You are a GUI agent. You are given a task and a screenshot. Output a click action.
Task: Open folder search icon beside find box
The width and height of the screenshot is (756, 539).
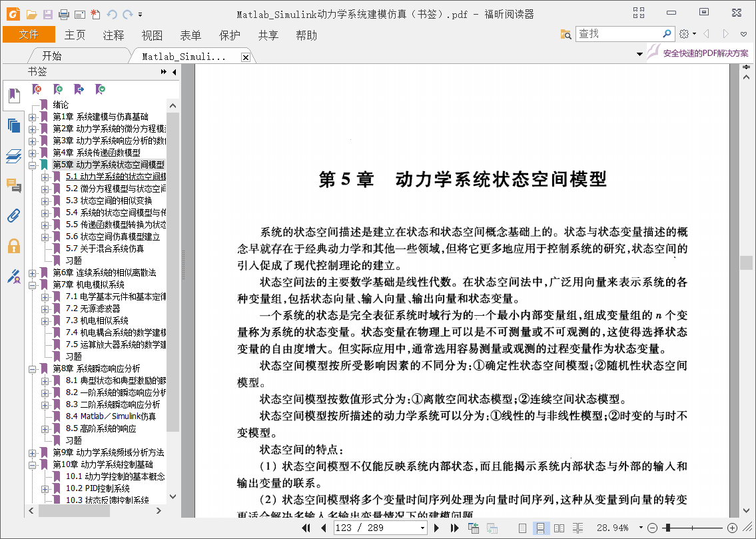(566, 34)
